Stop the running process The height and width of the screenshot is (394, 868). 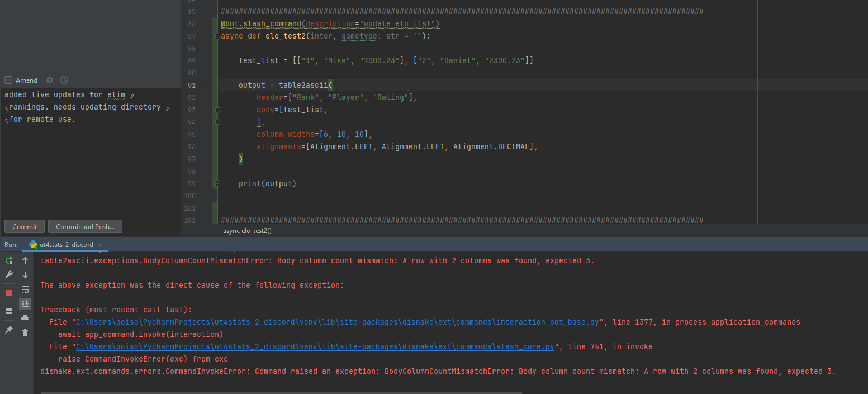coord(8,292)
